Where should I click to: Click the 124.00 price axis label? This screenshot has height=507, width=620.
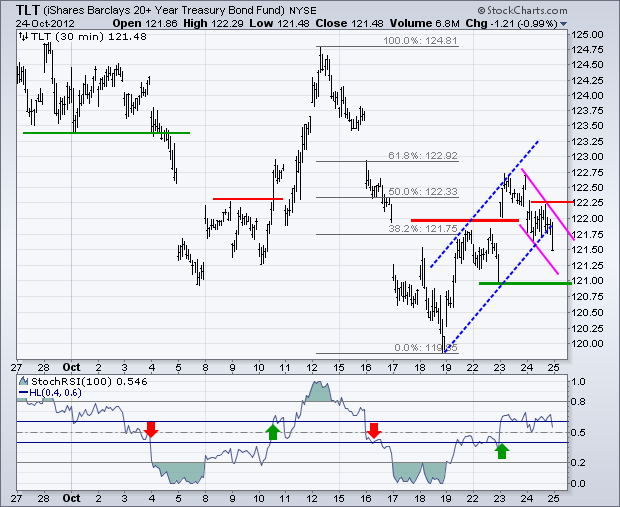(588, 96)
